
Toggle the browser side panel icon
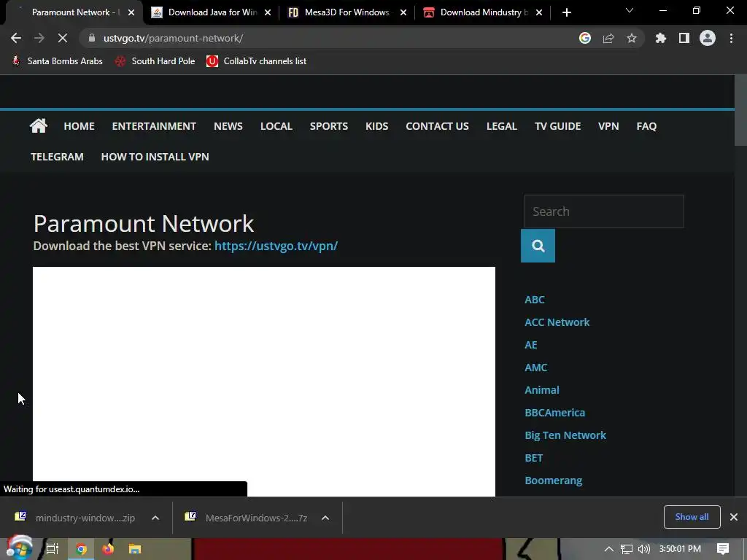point(684,38)
